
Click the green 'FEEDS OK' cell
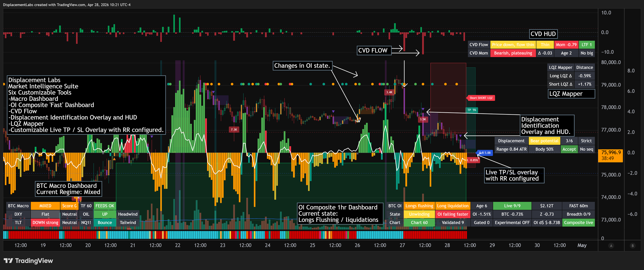point(105,206)
